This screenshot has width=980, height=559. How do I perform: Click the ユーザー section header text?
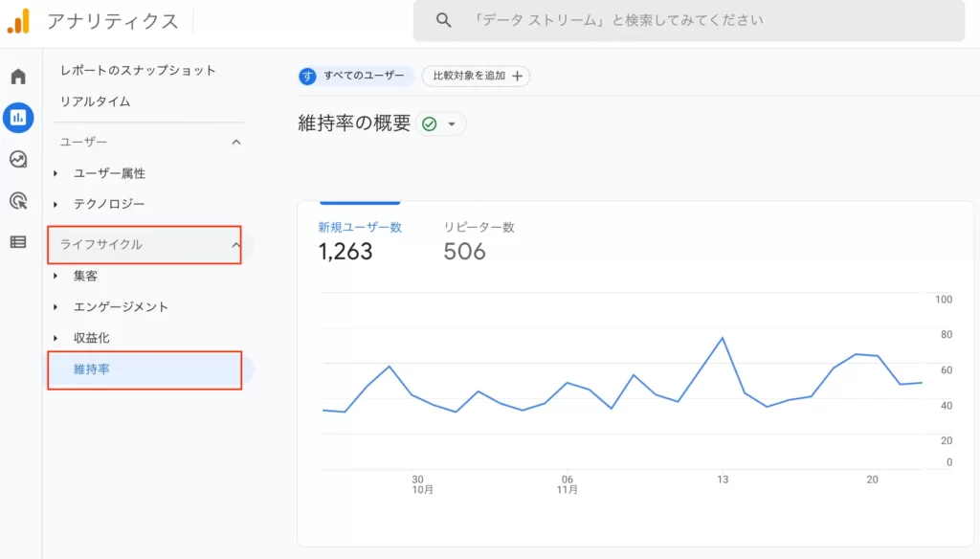83,142
